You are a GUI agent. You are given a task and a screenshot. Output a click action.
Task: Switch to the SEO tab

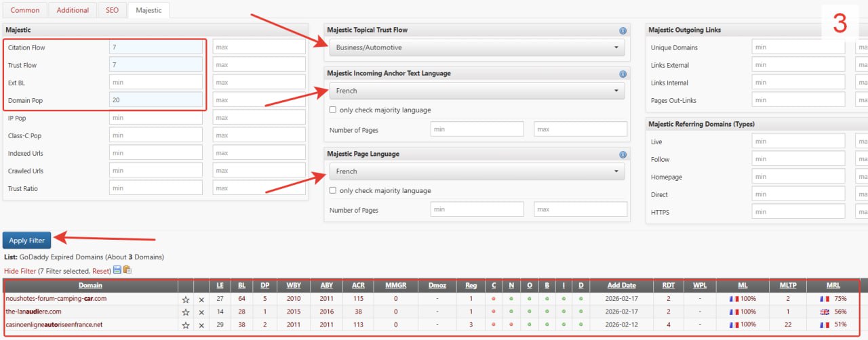pos(112,10)
